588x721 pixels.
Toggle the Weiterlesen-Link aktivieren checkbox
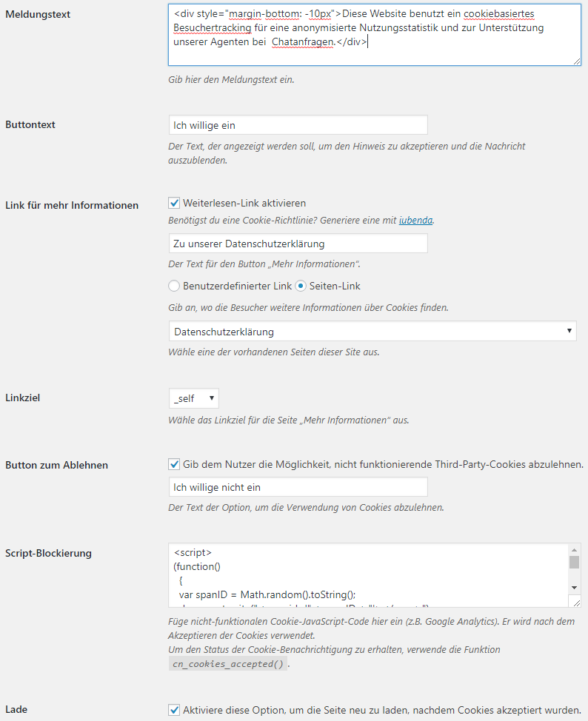[x=174, y=203]
